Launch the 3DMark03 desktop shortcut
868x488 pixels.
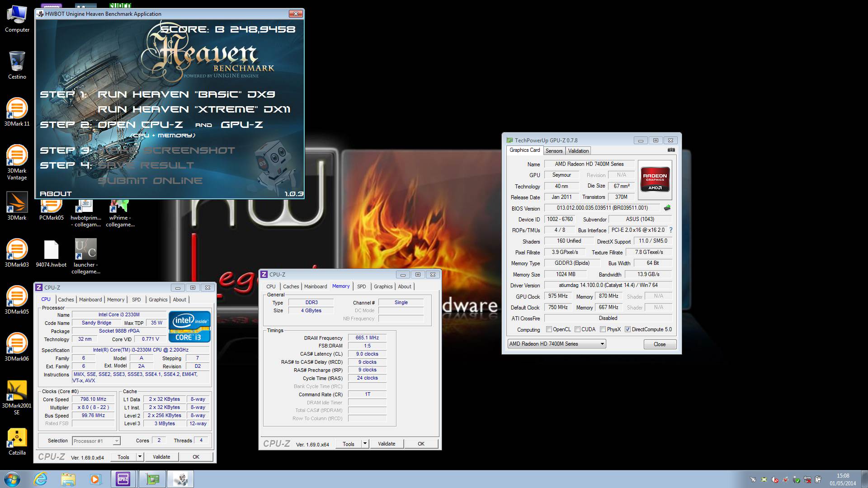[x=17, y=253]
